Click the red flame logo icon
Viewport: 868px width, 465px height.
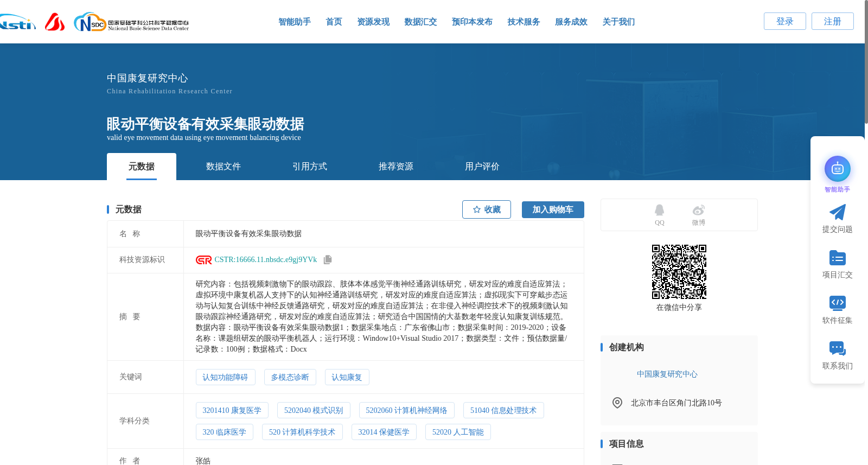pos(54,22)
